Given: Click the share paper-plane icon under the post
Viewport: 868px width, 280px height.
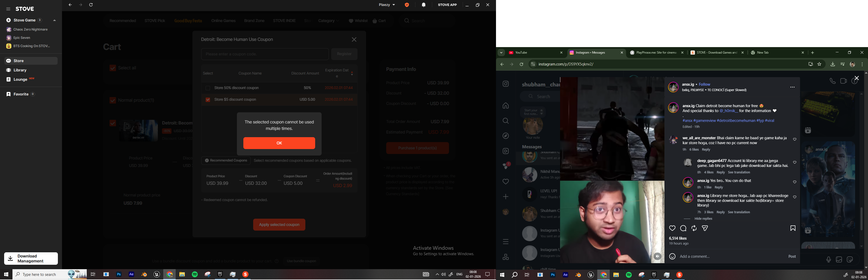Looking at the screenshot, I should pyautogui.click(x=705, y=229).
